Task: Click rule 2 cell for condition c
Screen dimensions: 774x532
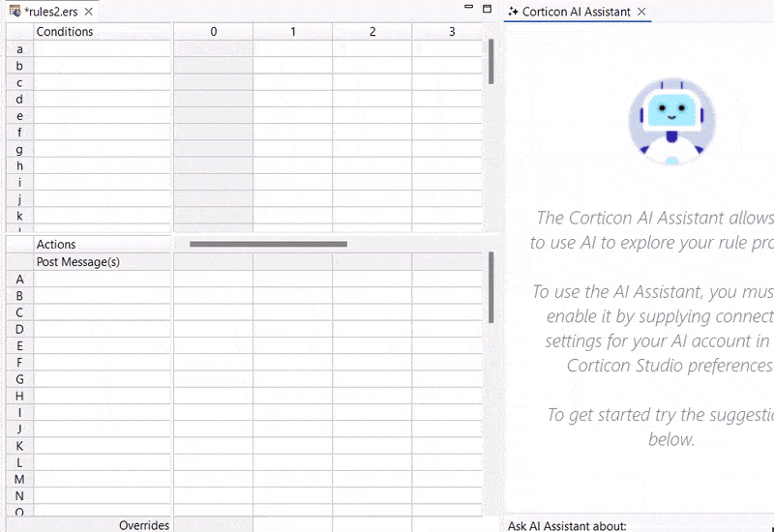Action: pyautogui.click(x=372, y=82)
